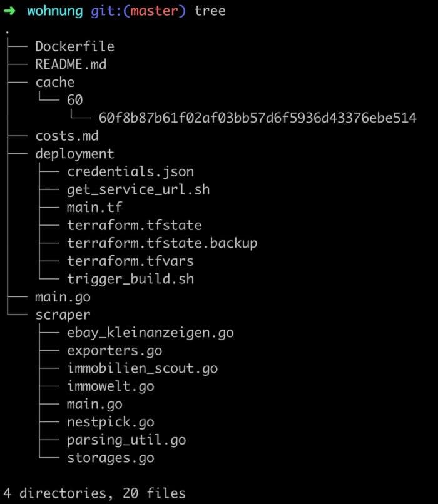Click the green prompt arrow icon
The image size is (438, 504).
coord(10,11)
